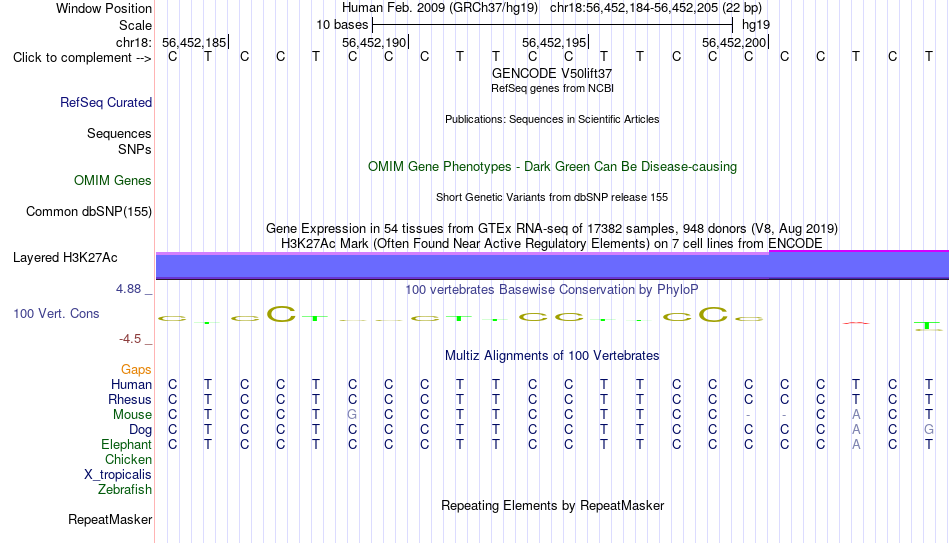The height and width of the screenshot is (543, 950).
Task: Click the tall C conservation logo letter
Action: coord(281,314)
